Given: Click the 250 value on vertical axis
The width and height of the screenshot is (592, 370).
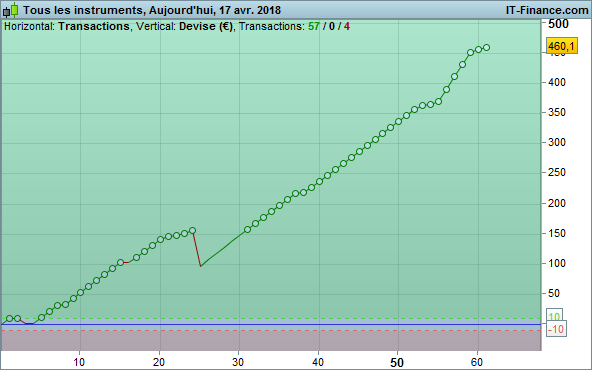Looking at the screenshot, I should pos(557,173).
